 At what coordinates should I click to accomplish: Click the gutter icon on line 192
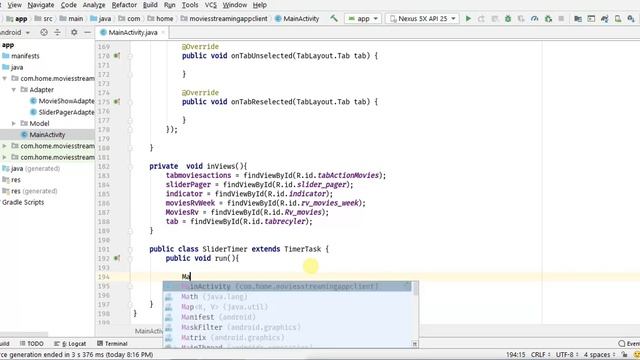pos(117,258)
